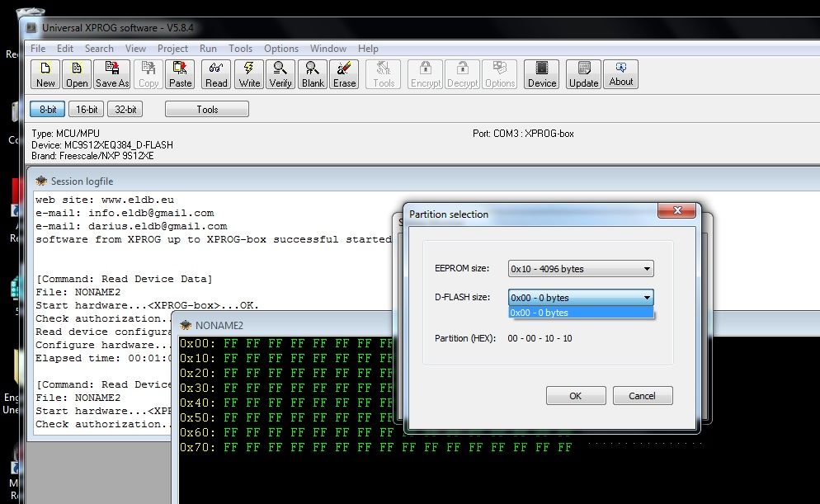Switch to 32-bit view mode
The width and height of the screenshot is (820, 504).
[125, 109]
